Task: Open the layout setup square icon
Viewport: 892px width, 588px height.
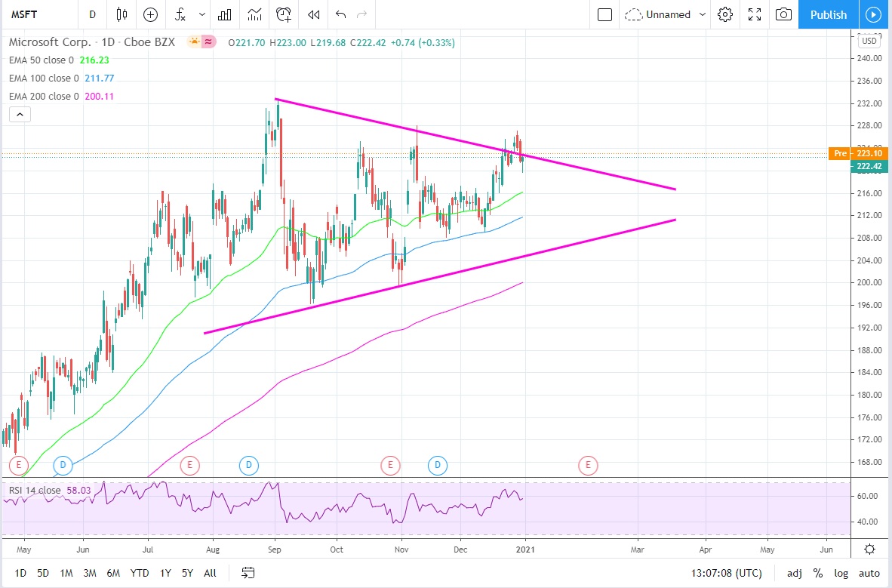Action: (x=604, y=14)
